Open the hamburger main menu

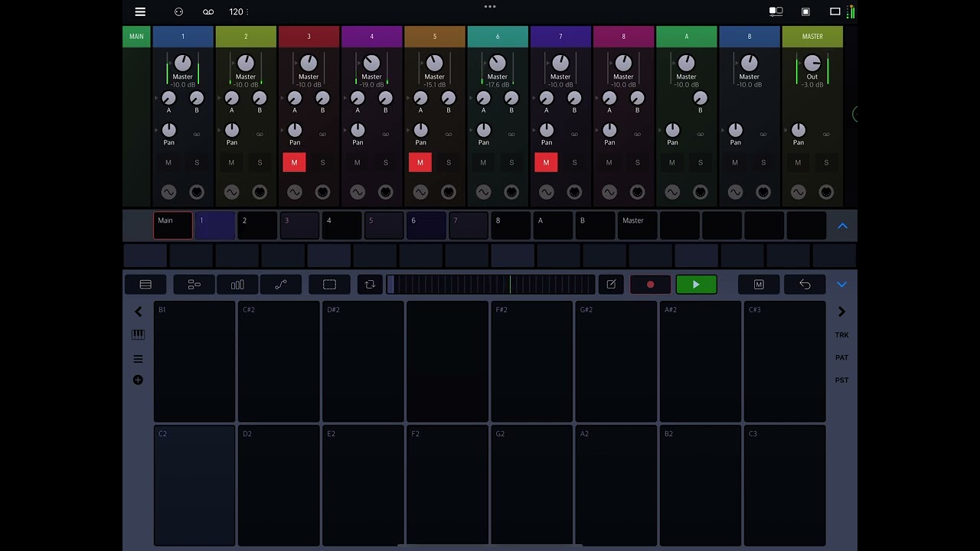[140, 11]
